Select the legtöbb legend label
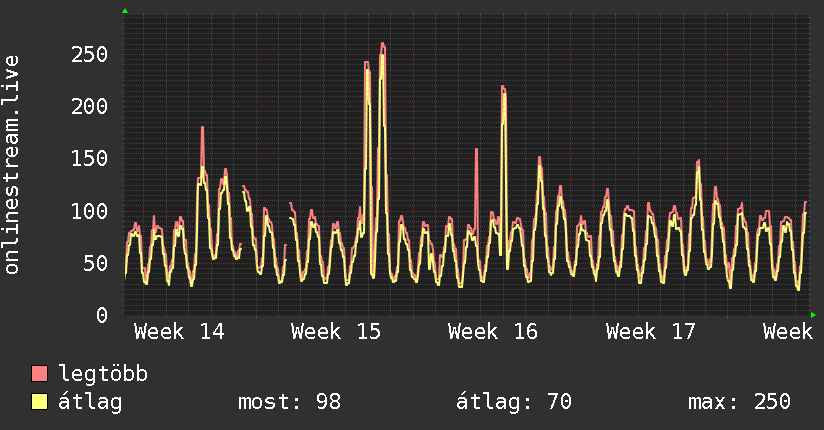 [x=103, y=374]
